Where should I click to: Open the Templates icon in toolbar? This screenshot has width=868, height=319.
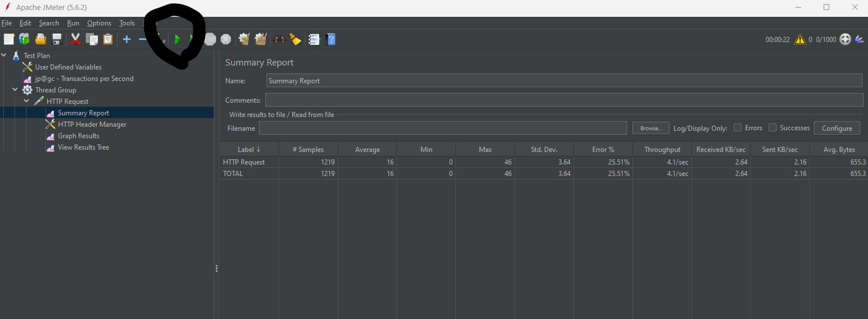24,39
